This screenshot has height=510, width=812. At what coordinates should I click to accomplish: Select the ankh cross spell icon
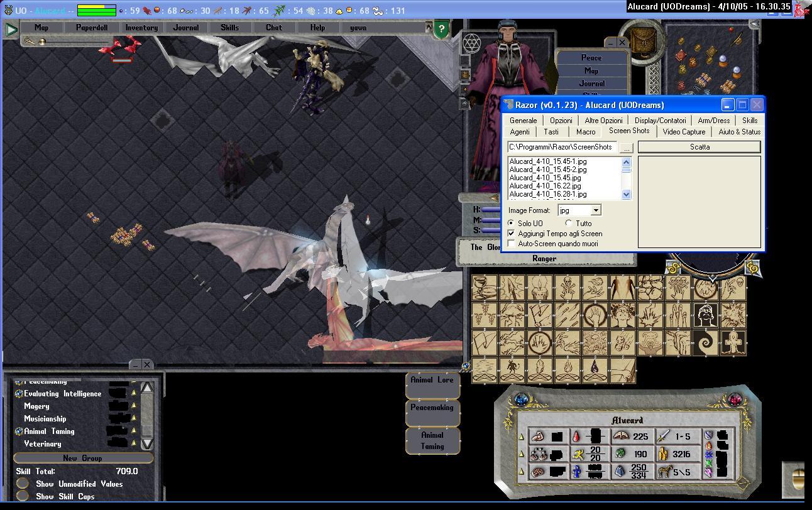(733, 342)
